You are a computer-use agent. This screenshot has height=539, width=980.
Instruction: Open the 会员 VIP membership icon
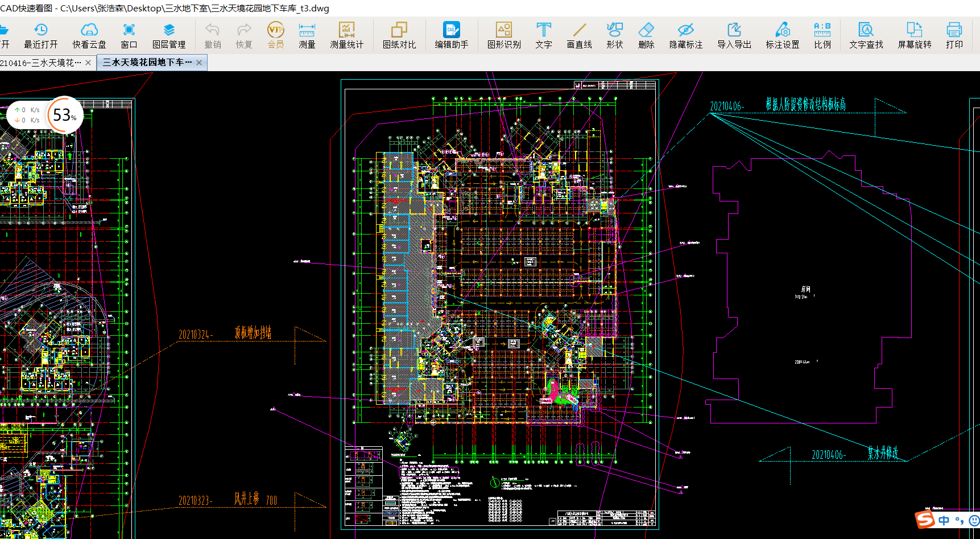pos(276,36)
